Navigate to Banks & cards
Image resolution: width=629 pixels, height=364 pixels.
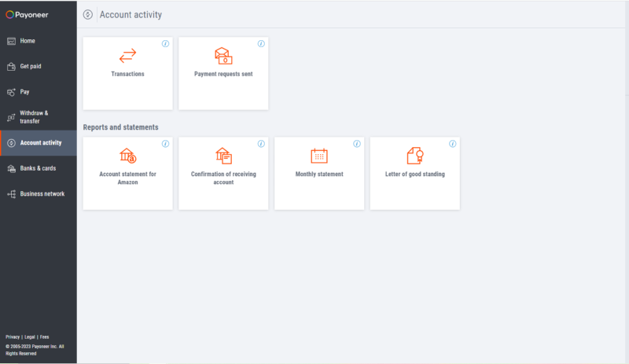click(37, 168)
